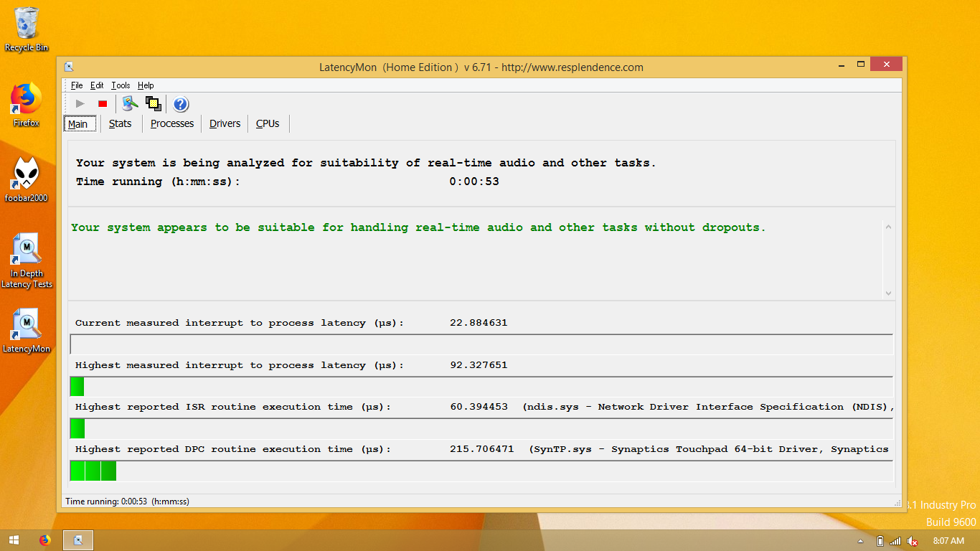Screen dimensions: 980x551
Task: Click the resize grip in the window corner
Action: point(897,504)
